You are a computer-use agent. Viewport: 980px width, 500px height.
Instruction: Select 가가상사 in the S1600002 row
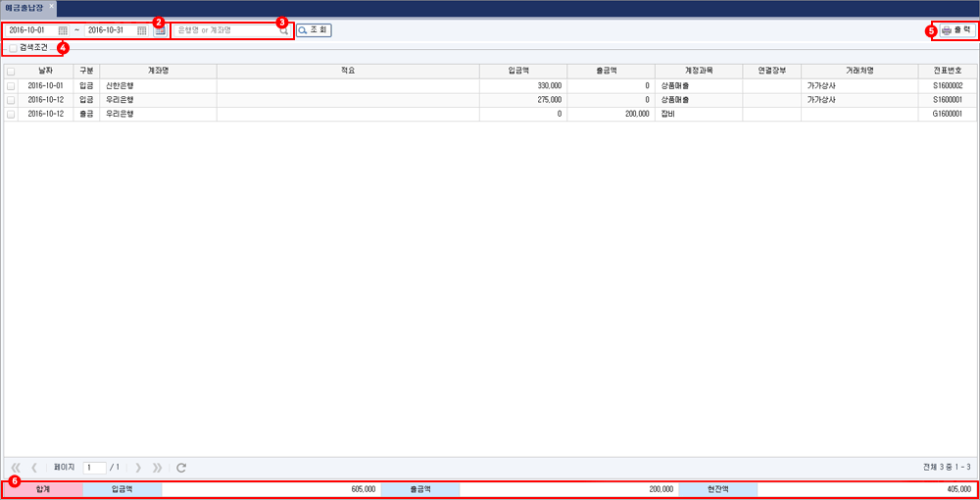point(859,85)
